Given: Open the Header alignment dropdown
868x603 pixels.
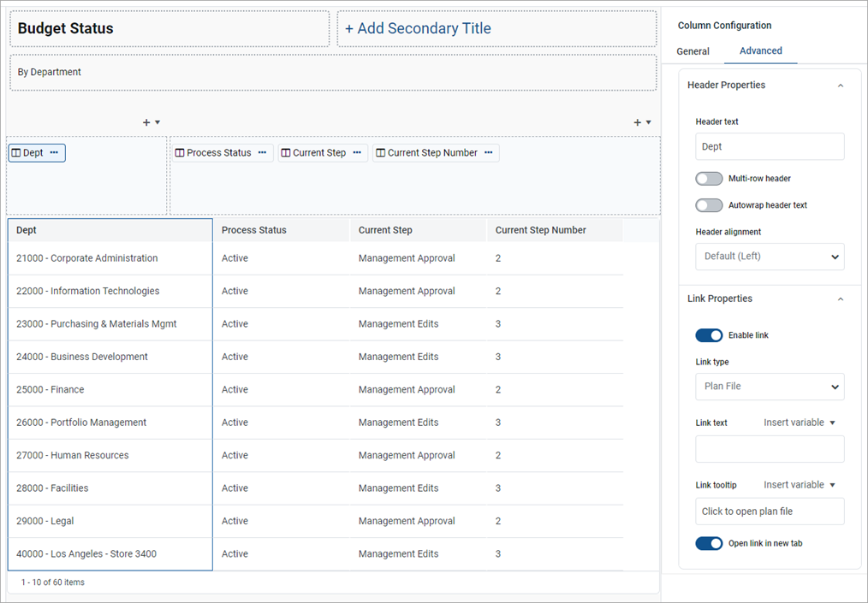Looking at the screenshot, I should [770, 257].
